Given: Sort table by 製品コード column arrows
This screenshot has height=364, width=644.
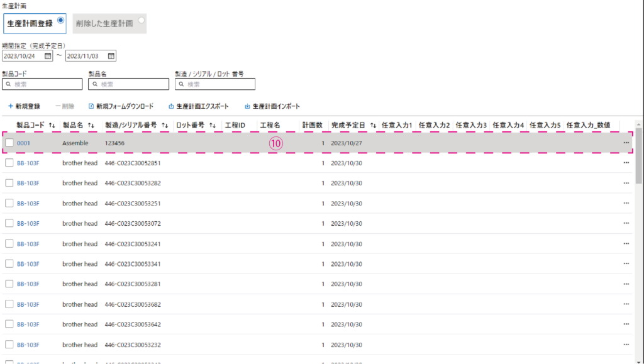Looking at the screenshot, I should coord(52,125).
